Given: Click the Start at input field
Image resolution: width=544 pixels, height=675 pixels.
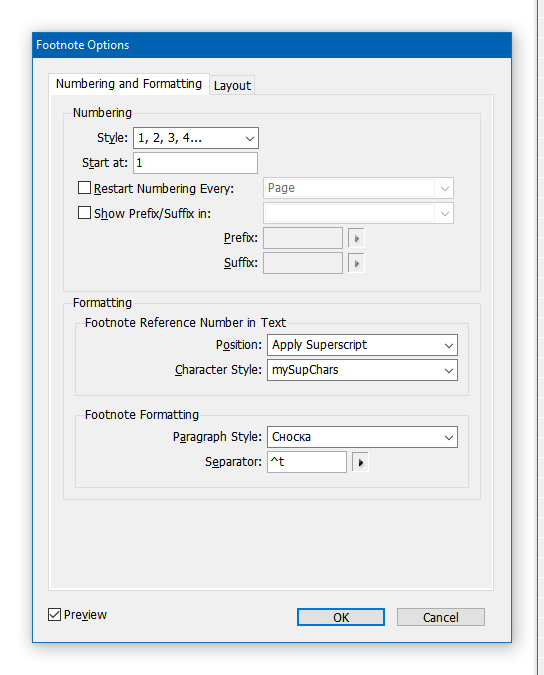Looking at the screenshot, I should point(195,163).
